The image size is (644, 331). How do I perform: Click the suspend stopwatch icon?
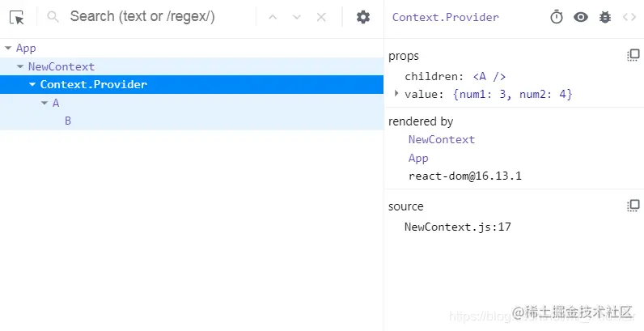[557, 17]
